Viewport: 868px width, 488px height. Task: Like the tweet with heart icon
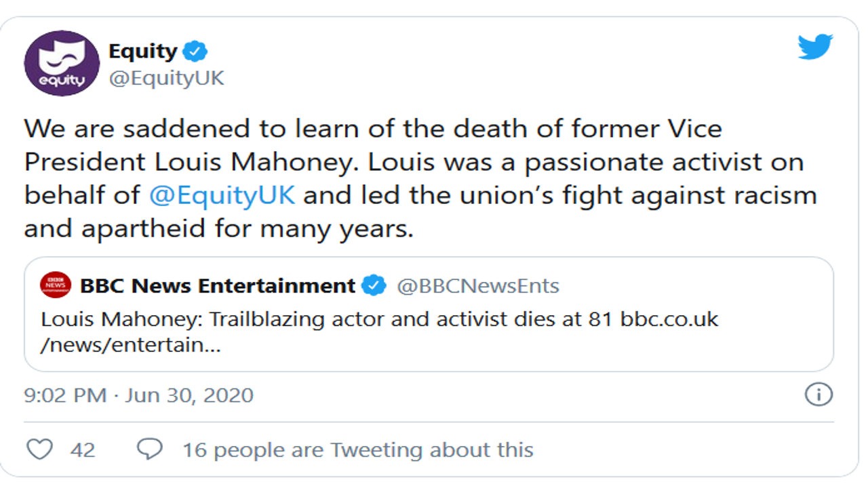(39, 449)
